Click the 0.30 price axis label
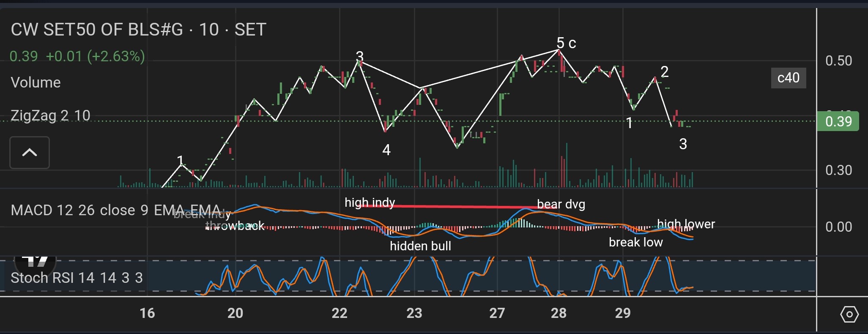This screenshot has width=868, height=334. click(839, 170)
